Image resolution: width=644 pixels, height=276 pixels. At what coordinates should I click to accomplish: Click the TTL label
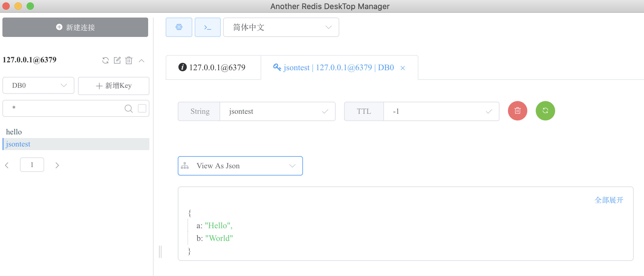[x=364, y=111]
